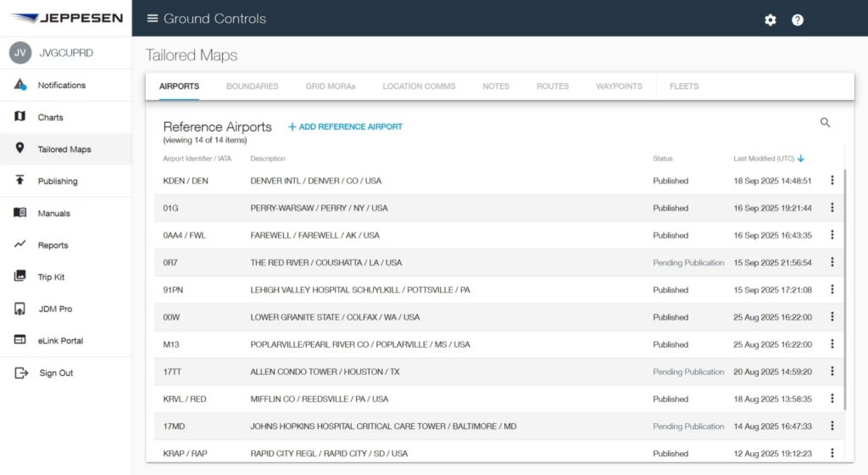Switch to the NOTES tab
Screen dimensions: 868x475
(496, 87)
